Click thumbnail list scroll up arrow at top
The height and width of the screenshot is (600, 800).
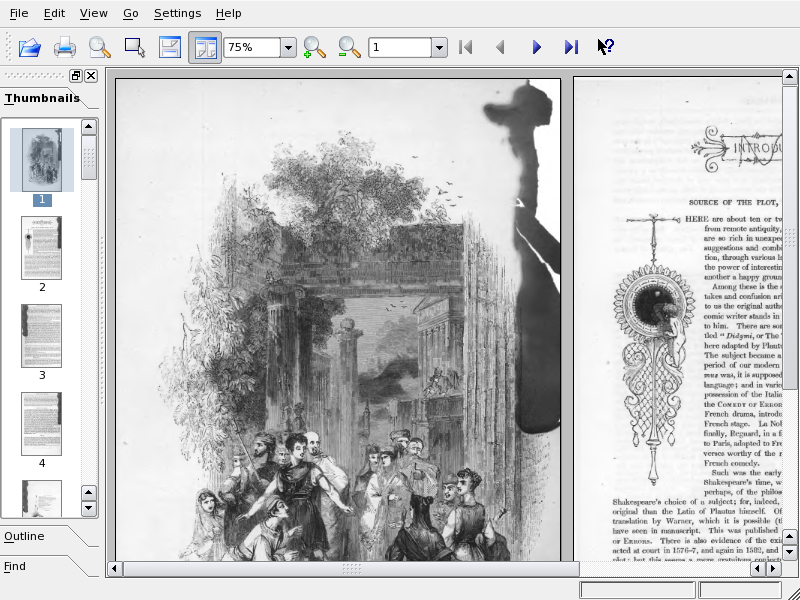(89, 126)
